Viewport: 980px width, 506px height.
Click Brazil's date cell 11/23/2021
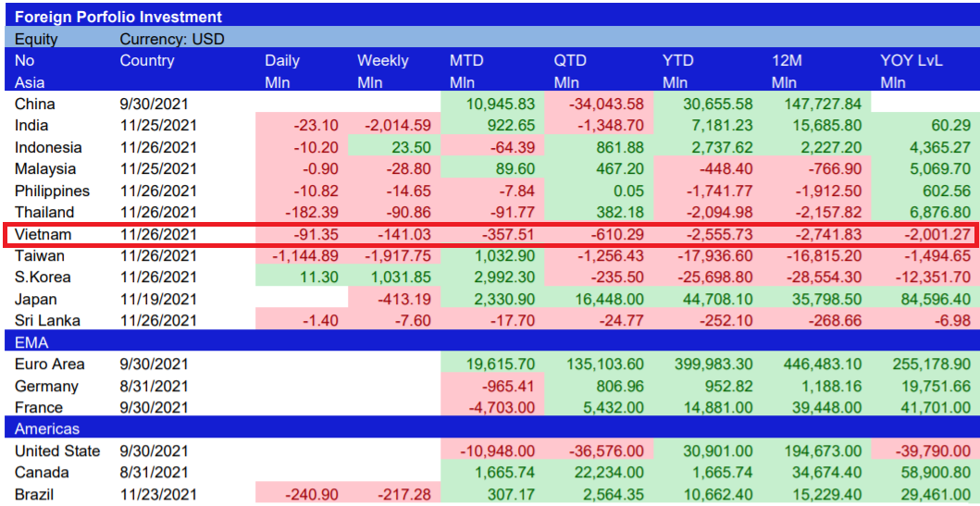[x=158, y=494]
